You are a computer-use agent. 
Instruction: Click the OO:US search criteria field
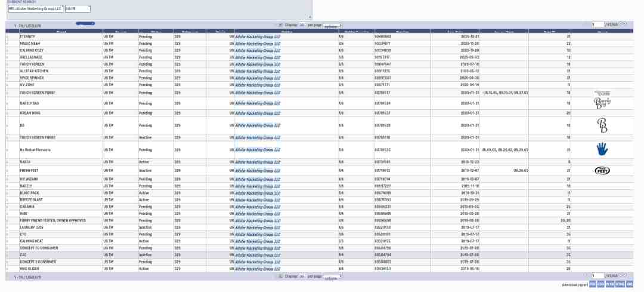pos(78,8)
